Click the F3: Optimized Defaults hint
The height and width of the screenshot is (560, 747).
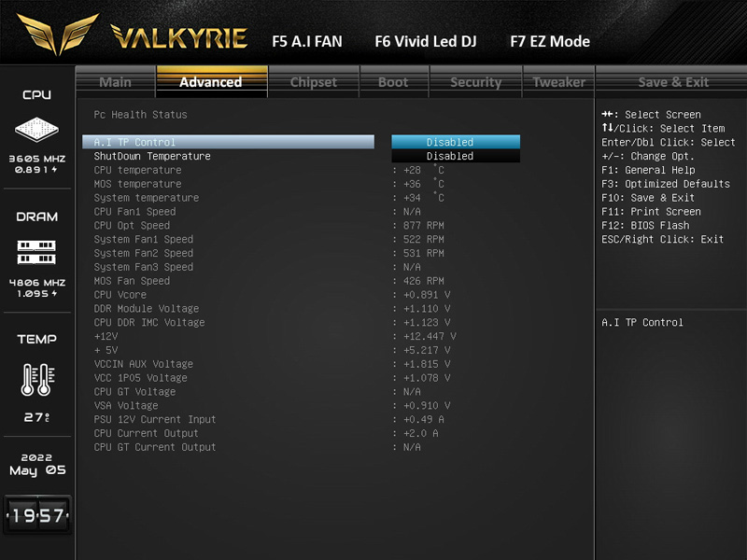pyautogui.click(x=666, y=184)
